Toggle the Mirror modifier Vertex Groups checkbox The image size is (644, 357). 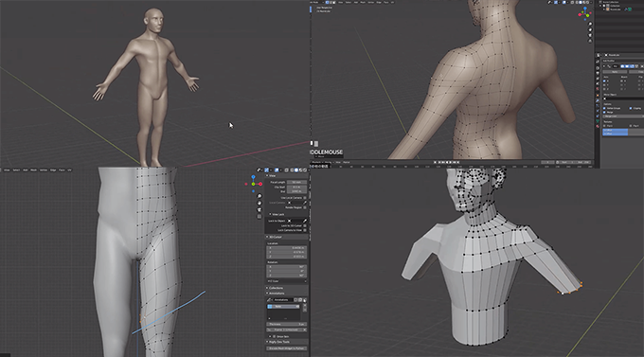pos(604,109)
